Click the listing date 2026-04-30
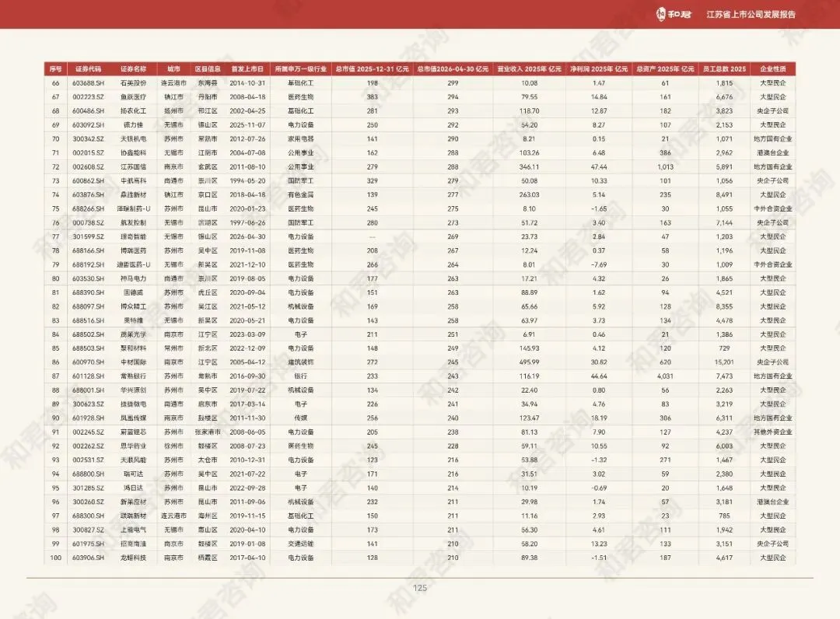 [247, 236]
